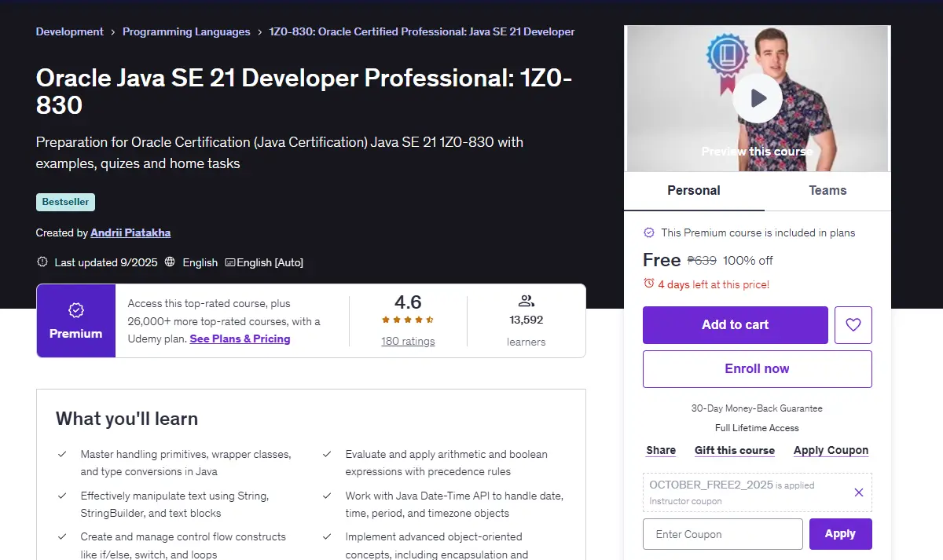
Task: Click the 13,592 learners count
Action: point(527,320)
